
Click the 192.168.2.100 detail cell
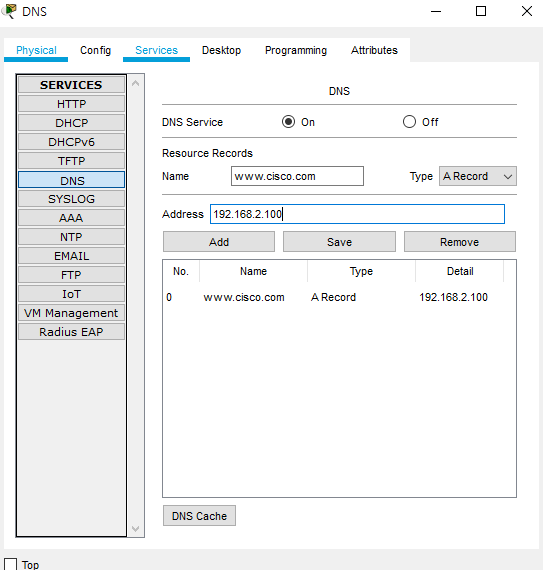(453, 297)
